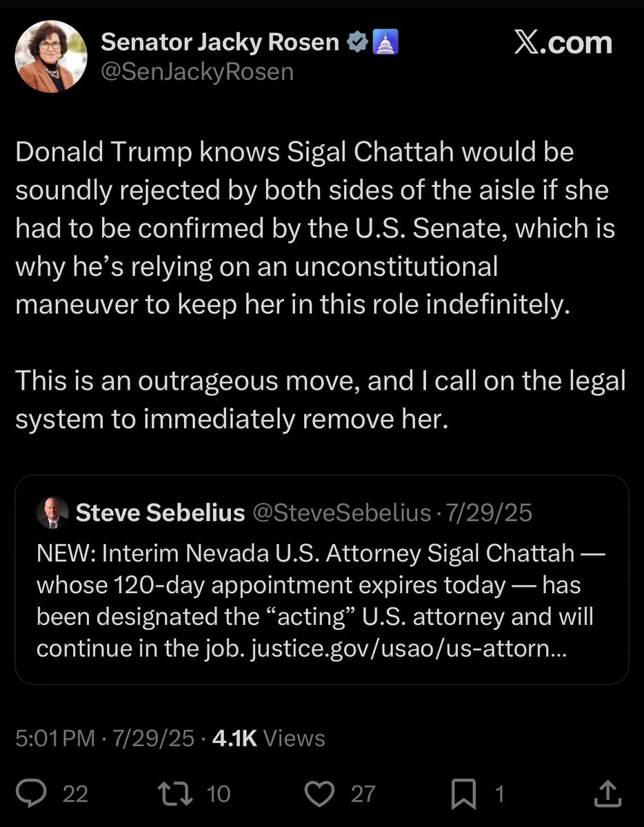Bookmark this post with the bookmark icon
Image resolution: width=644 pixels, height=827 pixels.
pyautogui.click(x=463, y=794)
